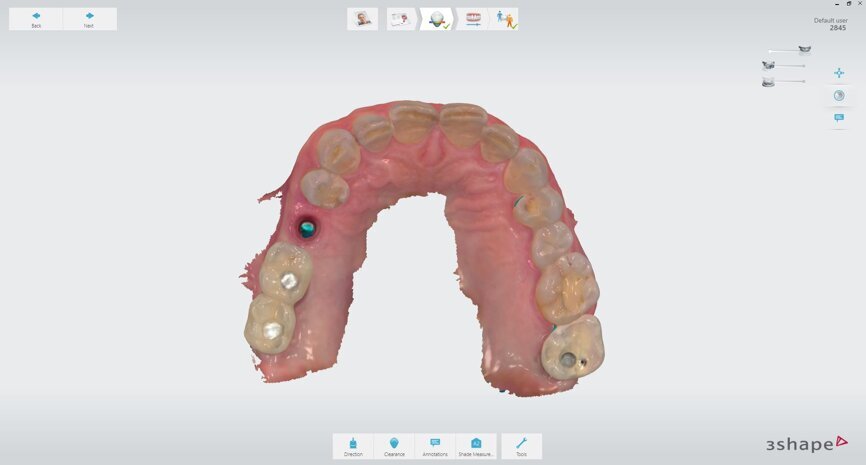Show comments via the speech-bubble icon
Viewport: 866px width, 465px height.
pos(839,118)
